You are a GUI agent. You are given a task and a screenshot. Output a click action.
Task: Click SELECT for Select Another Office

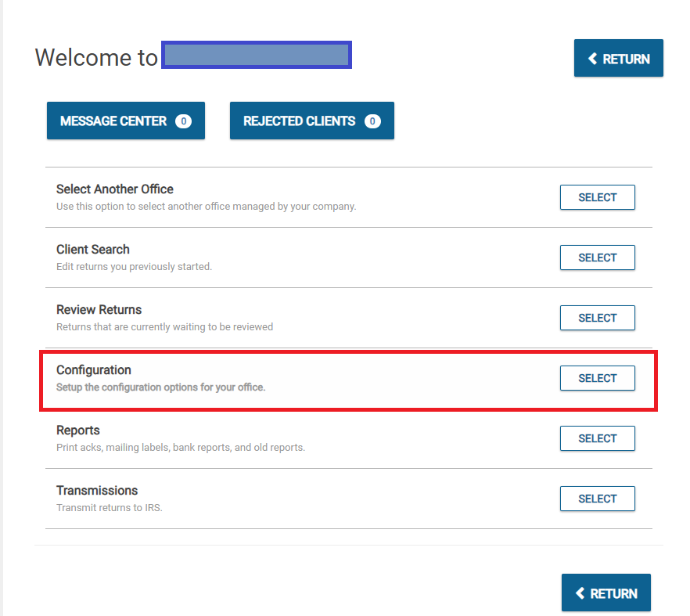[x=597, y=197]
